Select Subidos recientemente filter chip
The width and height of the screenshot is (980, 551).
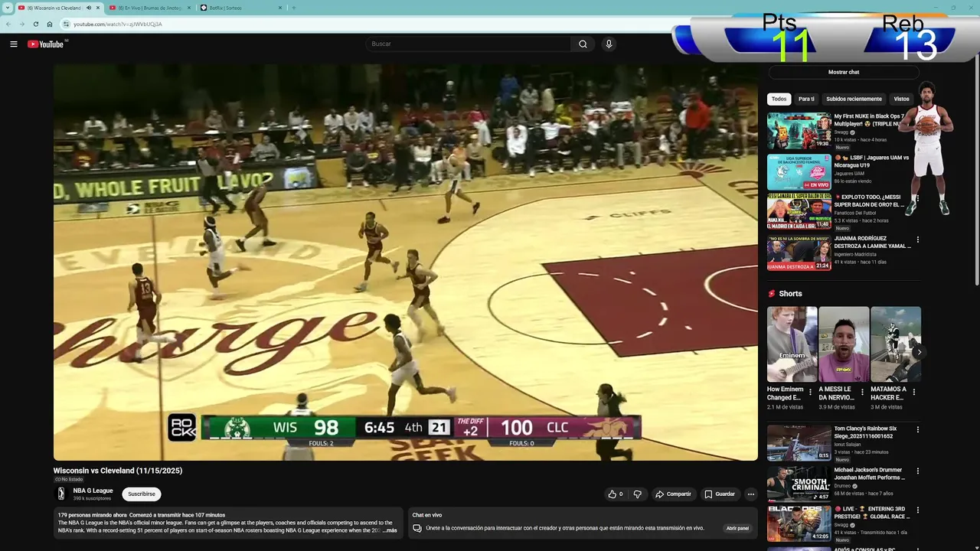[x=854, y=99]
